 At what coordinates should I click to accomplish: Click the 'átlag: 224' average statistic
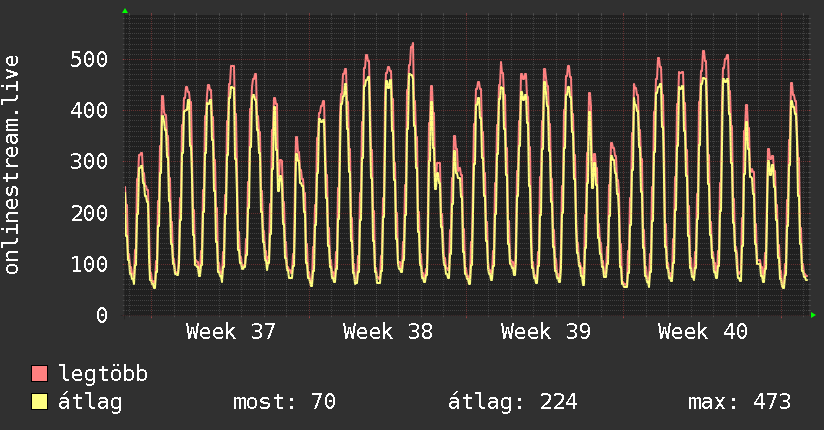(x=512, y=402)
